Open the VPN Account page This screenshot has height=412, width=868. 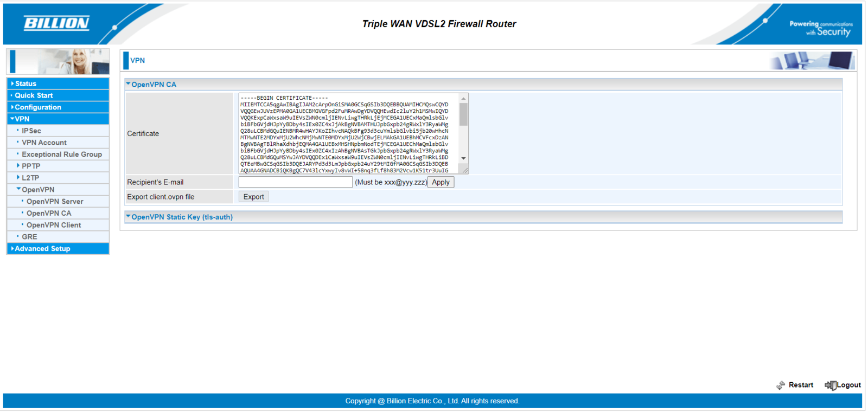click(44, 143)
